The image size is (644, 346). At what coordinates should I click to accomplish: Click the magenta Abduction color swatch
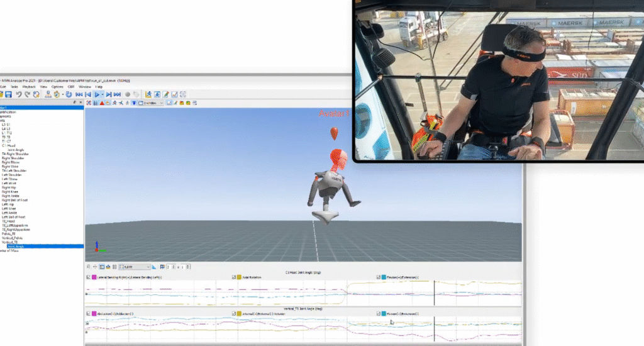pyautogui.click(x=94, y=313)
